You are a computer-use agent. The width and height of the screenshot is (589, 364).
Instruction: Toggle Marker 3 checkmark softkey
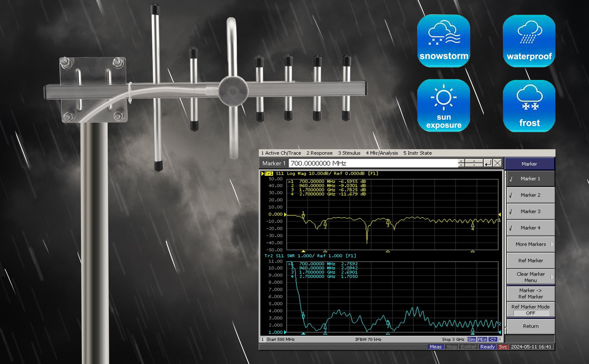[530, 211]
